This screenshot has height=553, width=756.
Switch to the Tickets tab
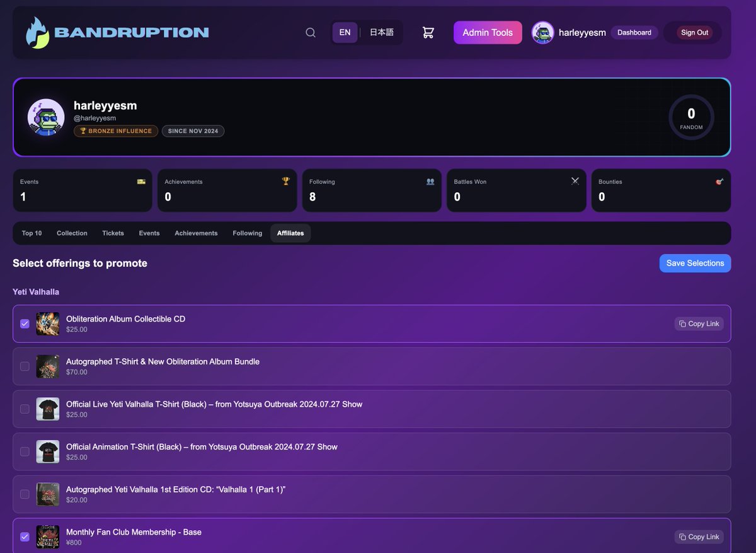[113, 233]
